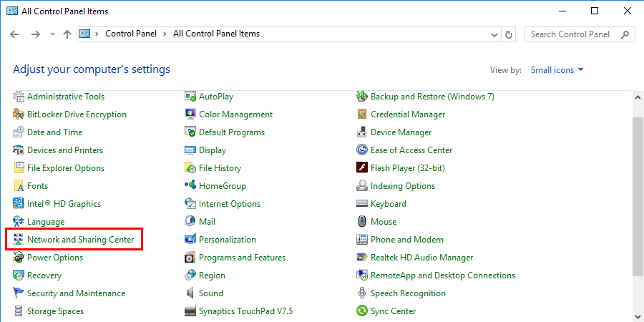644x322 pixels.
Task: Go up one level with Up arrow
Action: pos(67,34)
